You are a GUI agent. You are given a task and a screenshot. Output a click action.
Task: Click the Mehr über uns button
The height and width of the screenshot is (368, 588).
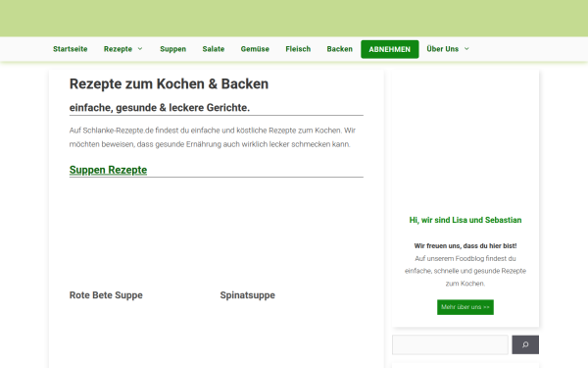point(465,307)
